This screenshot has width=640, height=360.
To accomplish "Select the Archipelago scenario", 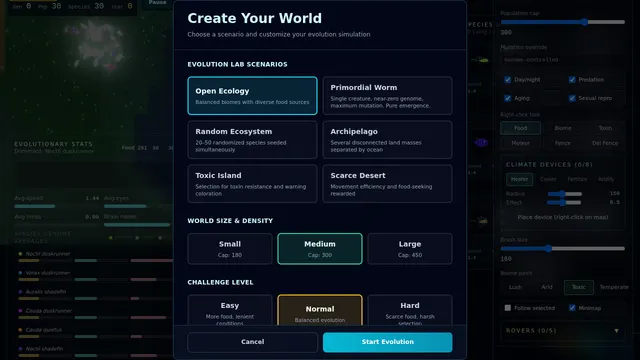I will (387, 140).
